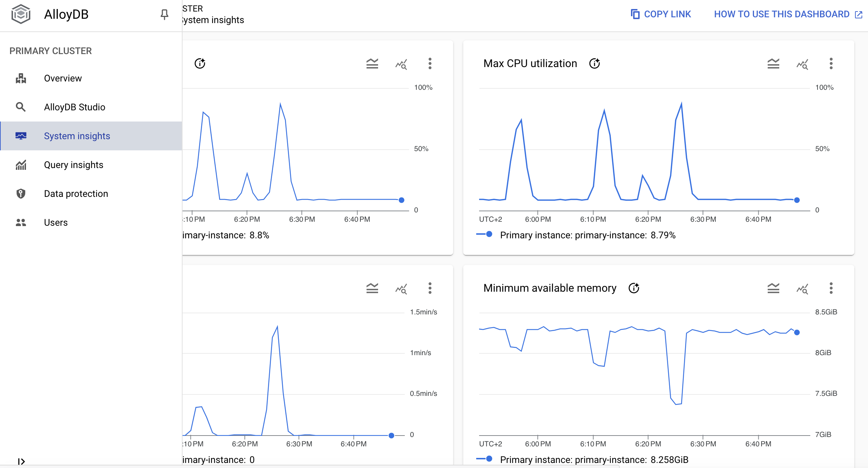Open more options on bottom-left chart
868x468 pixels.
pos(430,288)
